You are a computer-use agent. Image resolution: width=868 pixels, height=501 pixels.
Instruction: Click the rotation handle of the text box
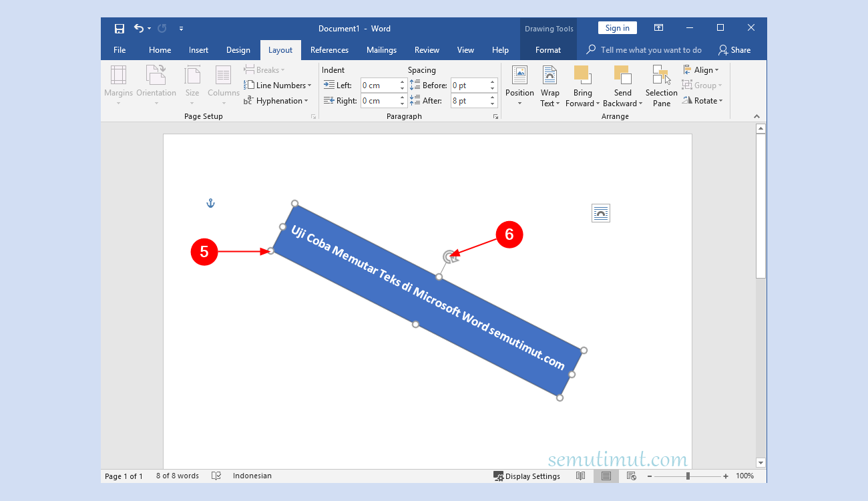point(450,257)
